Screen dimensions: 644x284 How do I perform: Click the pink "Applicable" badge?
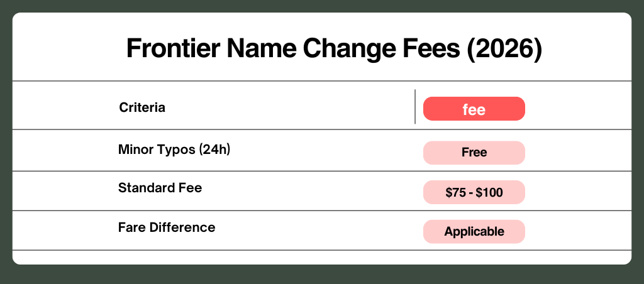coord(474,231)
